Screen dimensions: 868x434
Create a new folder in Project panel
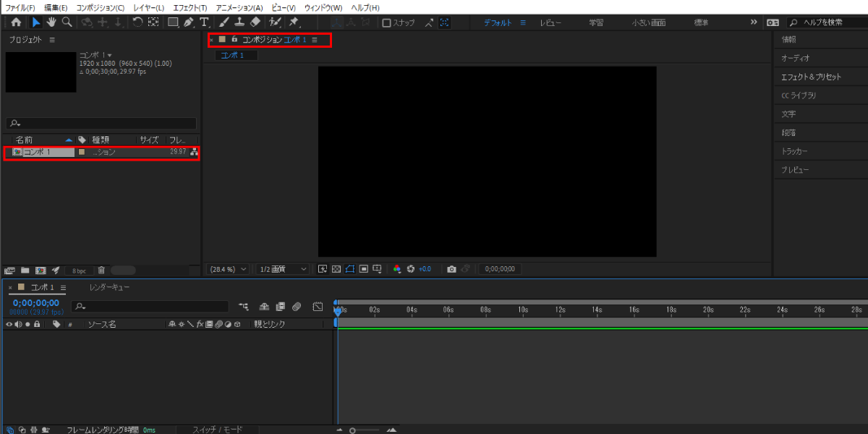pos(25,270)
